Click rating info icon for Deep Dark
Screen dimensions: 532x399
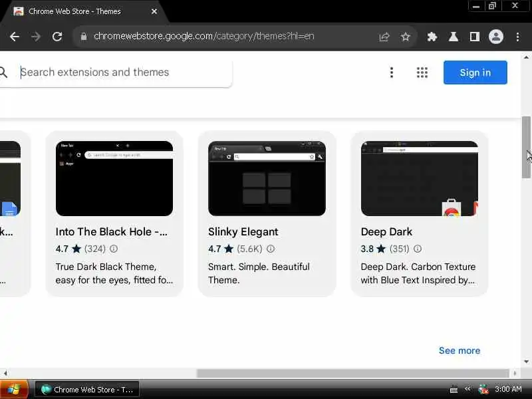418,249
